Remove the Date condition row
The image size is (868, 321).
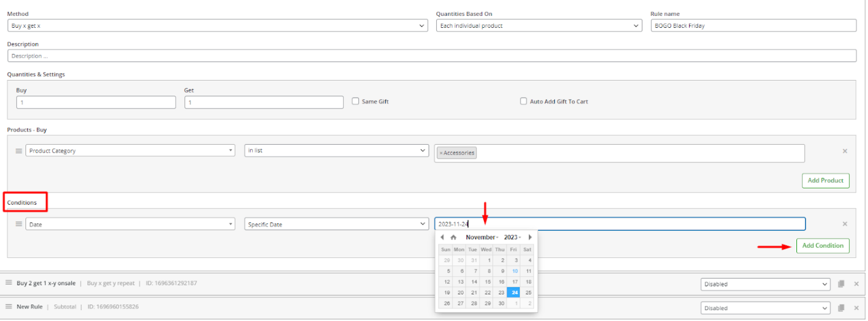pos(844,224)
